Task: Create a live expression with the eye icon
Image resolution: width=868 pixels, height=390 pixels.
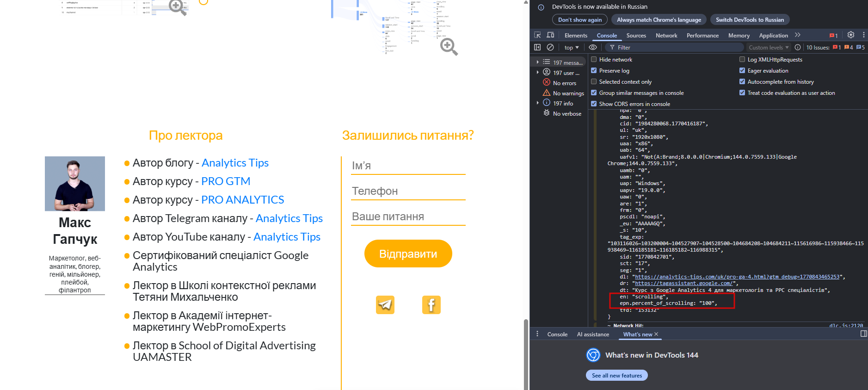Action: pyautogui.click(x=593, y=47)
